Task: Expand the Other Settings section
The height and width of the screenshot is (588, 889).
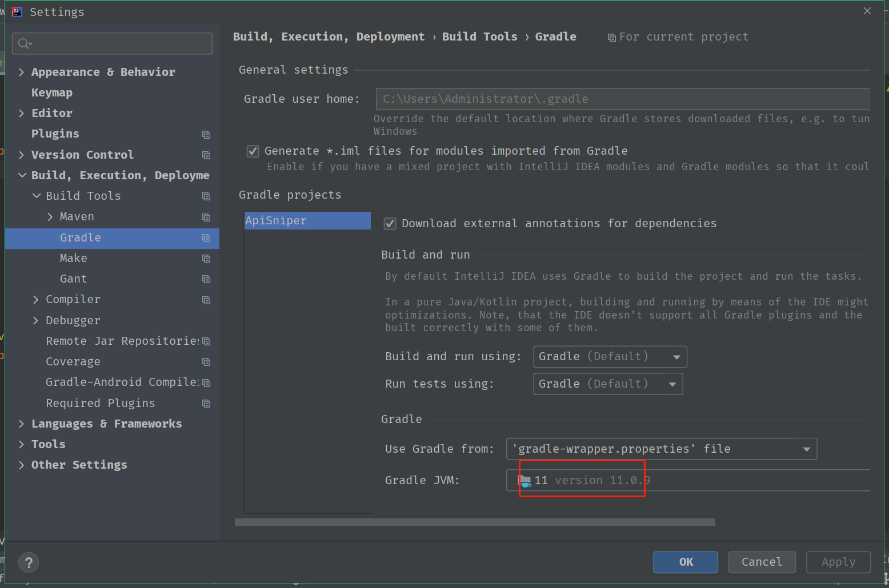Action: (x=21, y=465)
